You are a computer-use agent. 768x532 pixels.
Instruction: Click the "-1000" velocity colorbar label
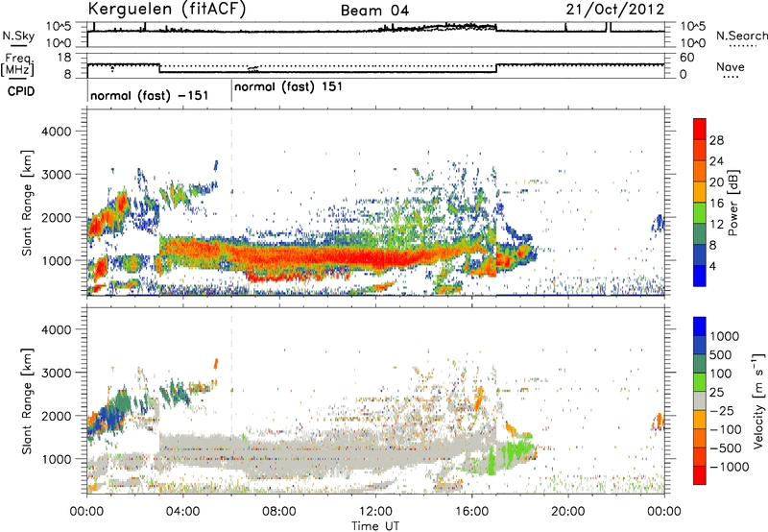(x=730, y=467)
